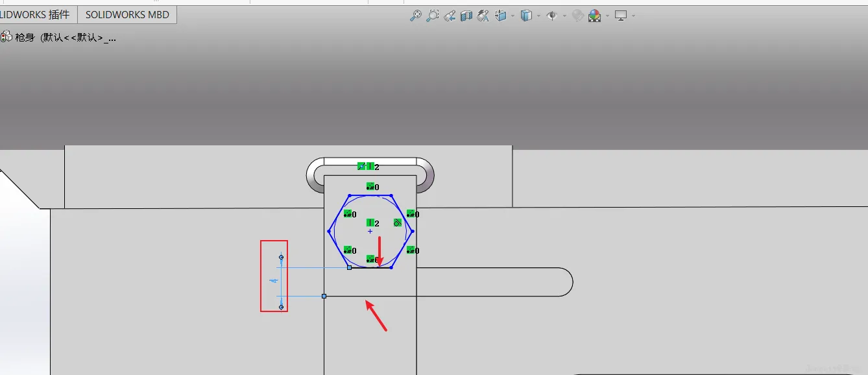
Task: Open the Dynamic Annotation Views icon
Action: pos(483,16)
